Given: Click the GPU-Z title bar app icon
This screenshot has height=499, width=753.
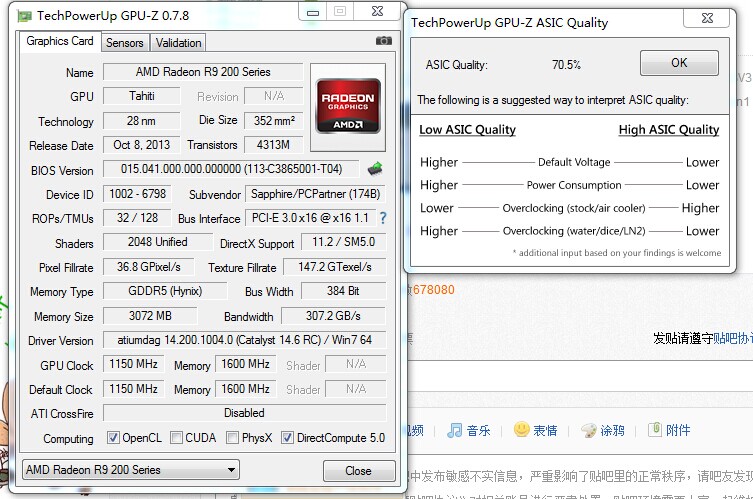Looking at the screenshot, I should (24, 16).
